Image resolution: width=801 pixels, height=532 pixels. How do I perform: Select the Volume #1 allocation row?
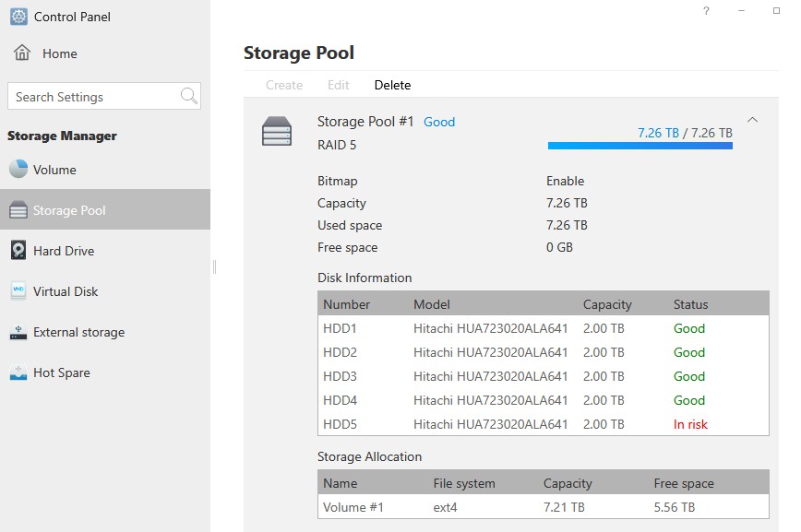click(x=543, y=507)
